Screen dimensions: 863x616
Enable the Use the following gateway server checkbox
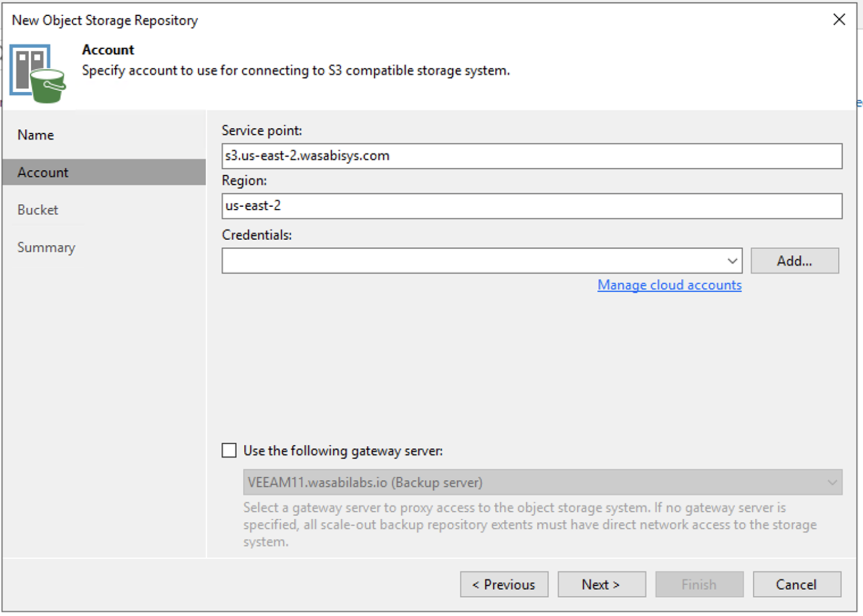[229, 451]
